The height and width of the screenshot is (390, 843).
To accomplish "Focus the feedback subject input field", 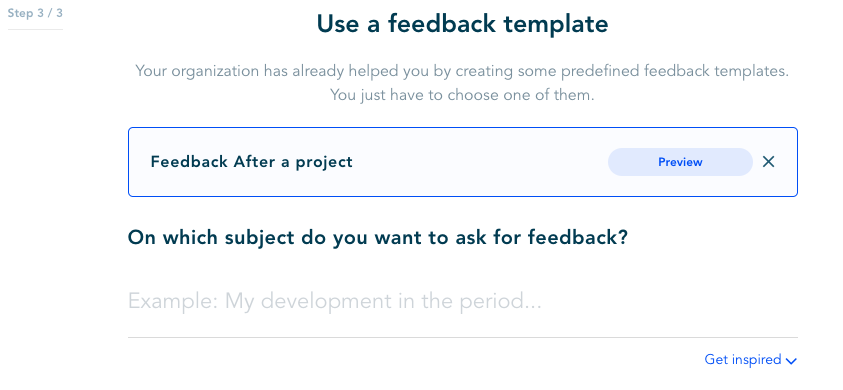I will coord(462,300).
